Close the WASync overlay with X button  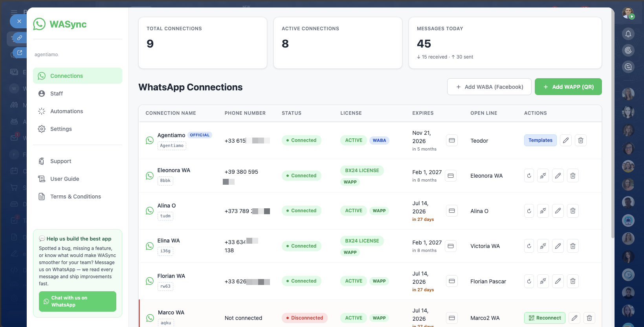click(19, 21)
